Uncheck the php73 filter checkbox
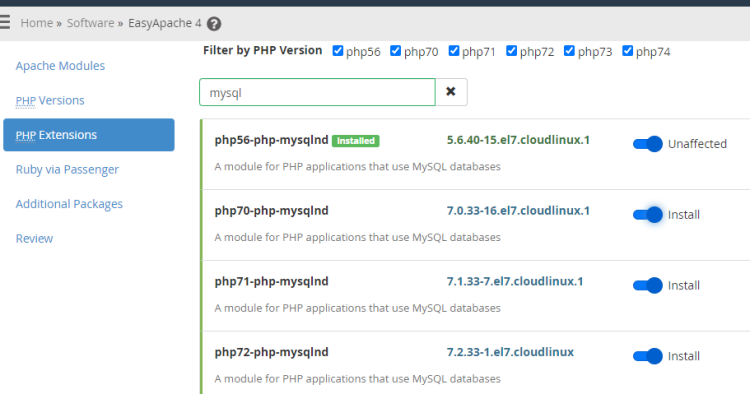 point(569,51)
